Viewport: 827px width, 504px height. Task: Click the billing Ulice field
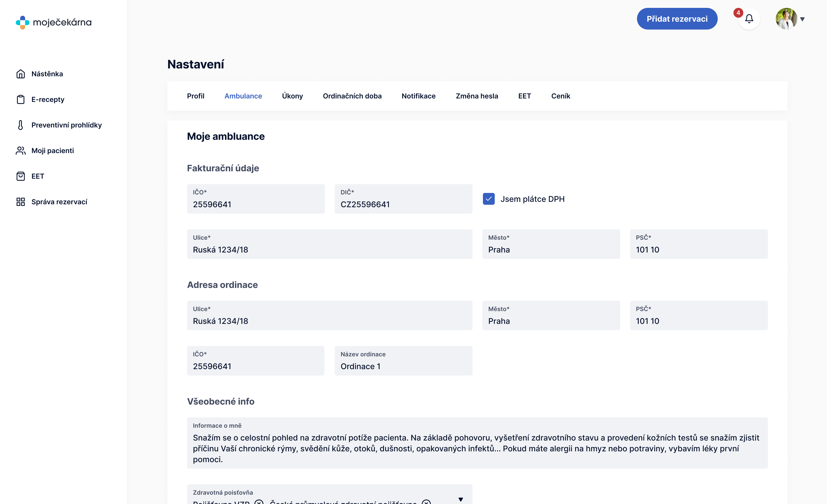pos(330,244)
